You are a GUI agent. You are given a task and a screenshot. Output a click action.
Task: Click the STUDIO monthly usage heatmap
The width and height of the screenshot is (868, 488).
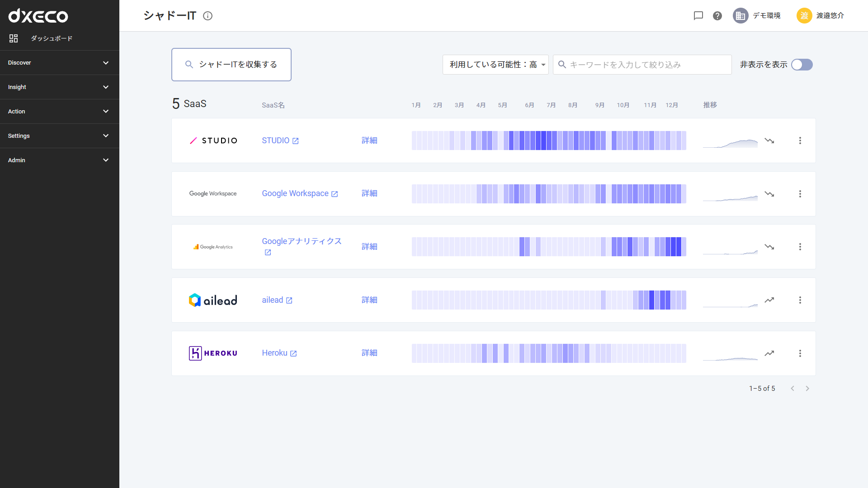coord(549,141)
